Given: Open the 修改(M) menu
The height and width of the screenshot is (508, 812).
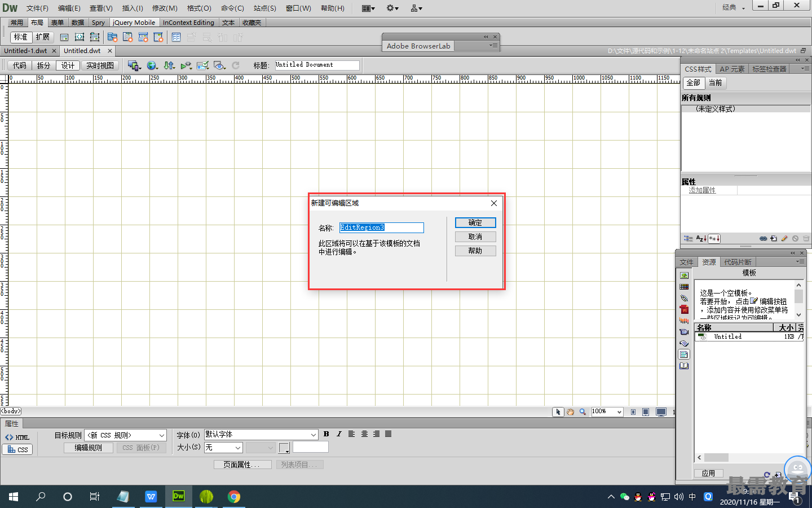Looking at the screenshot, I should (165, 8).
